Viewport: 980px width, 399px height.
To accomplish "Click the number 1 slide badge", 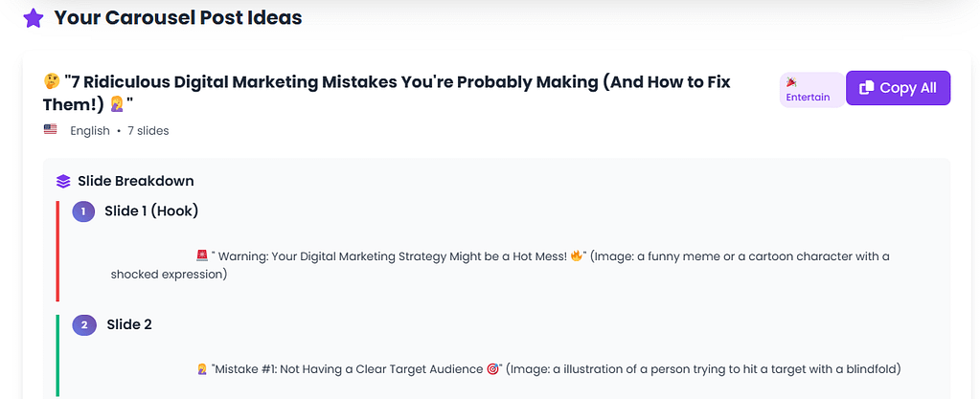I will [83, 211].
